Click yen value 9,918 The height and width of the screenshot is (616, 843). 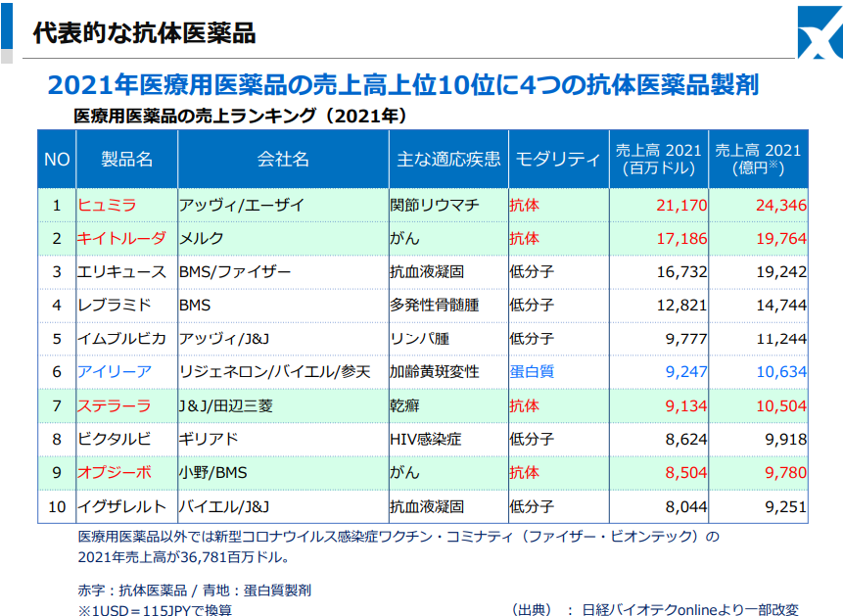point(785,439)
